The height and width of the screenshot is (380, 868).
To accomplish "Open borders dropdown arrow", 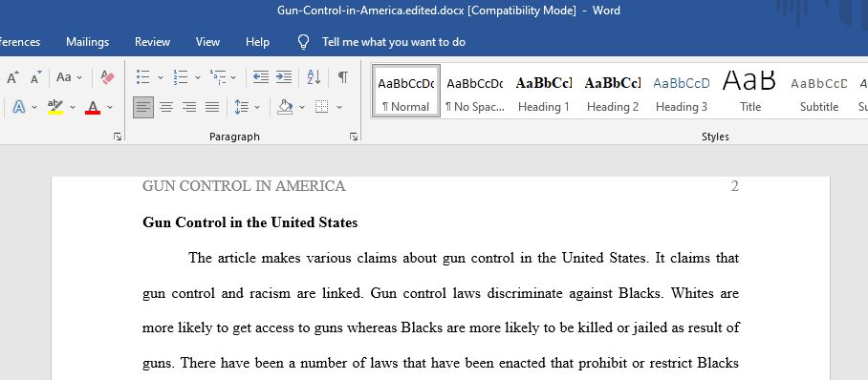I will (x=339, y=107).
